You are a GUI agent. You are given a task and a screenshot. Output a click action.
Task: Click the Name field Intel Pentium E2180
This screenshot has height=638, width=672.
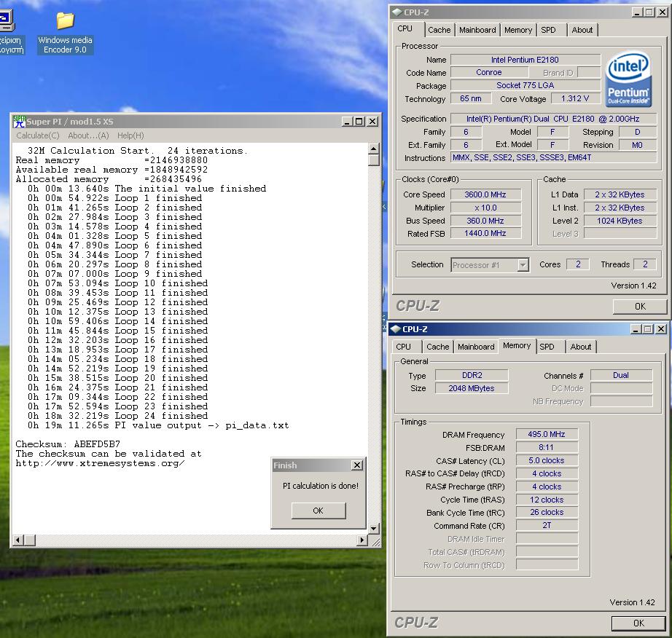pyautogui.click(x=525, y=60)
